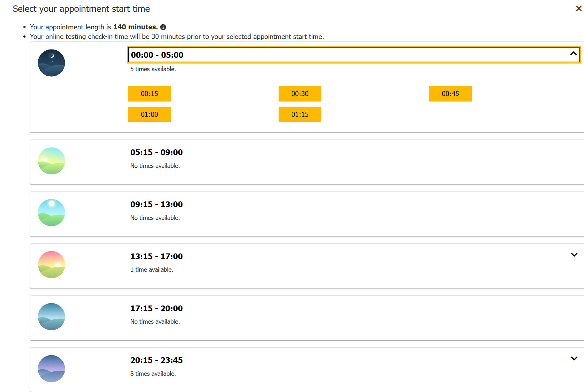Select the 00:30 appointment time
Image resolution: width=584 pixels, height=392 pixels.
tap(300, 94)
